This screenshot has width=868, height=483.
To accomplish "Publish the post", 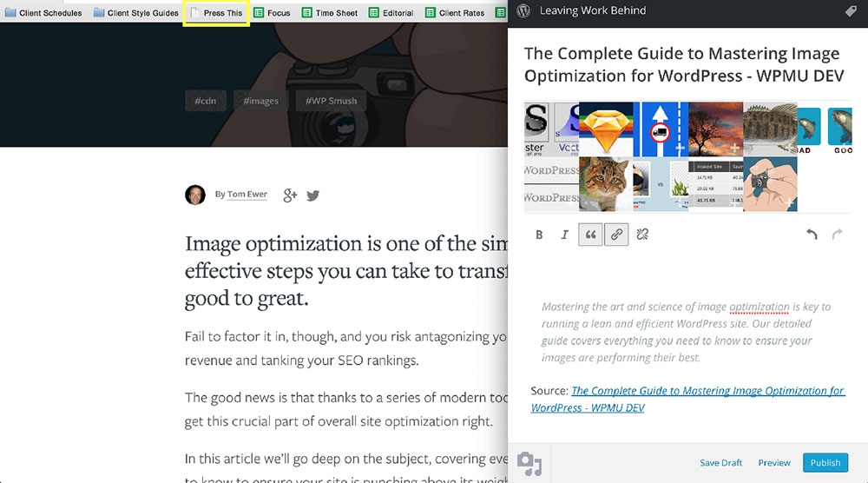I will (825, 463).
